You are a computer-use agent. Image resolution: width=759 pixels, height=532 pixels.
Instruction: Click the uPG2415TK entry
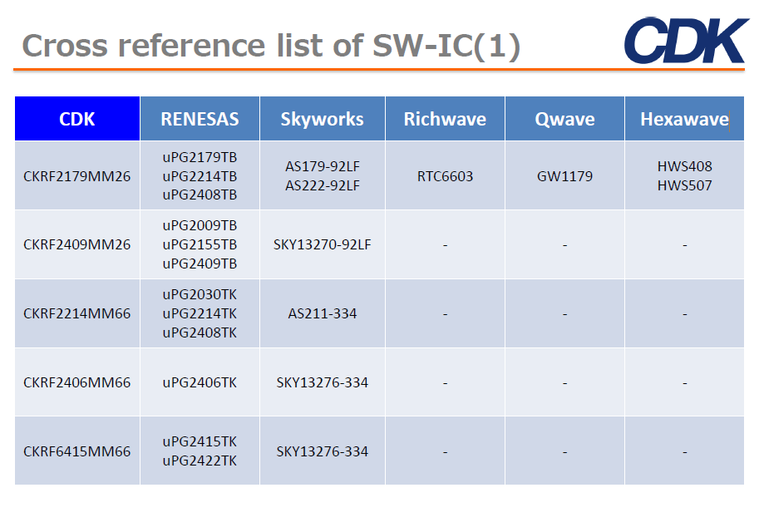pyautogui.click(x=200, y=442)
